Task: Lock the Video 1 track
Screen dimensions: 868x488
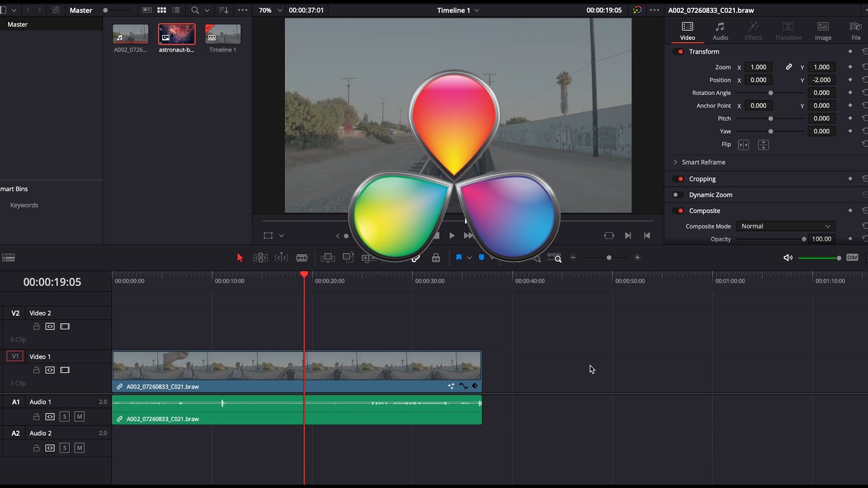Action: 37,370
